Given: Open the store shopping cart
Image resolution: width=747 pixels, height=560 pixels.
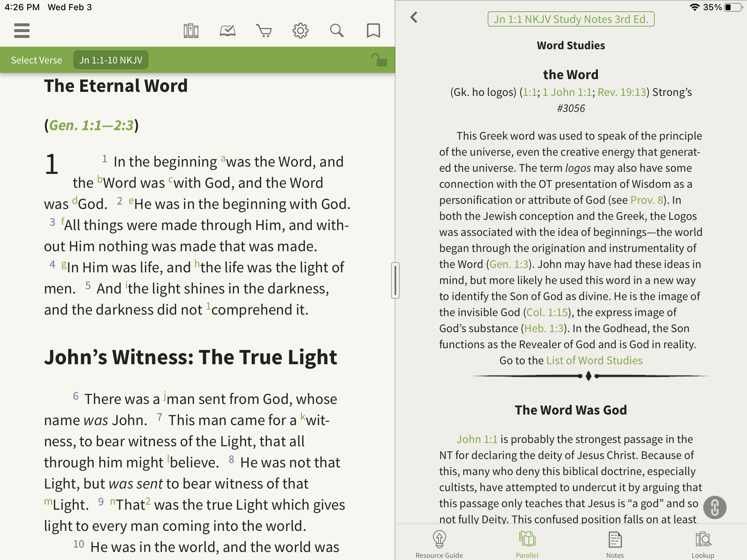Looking at the screenshot, I should [264, 31].
